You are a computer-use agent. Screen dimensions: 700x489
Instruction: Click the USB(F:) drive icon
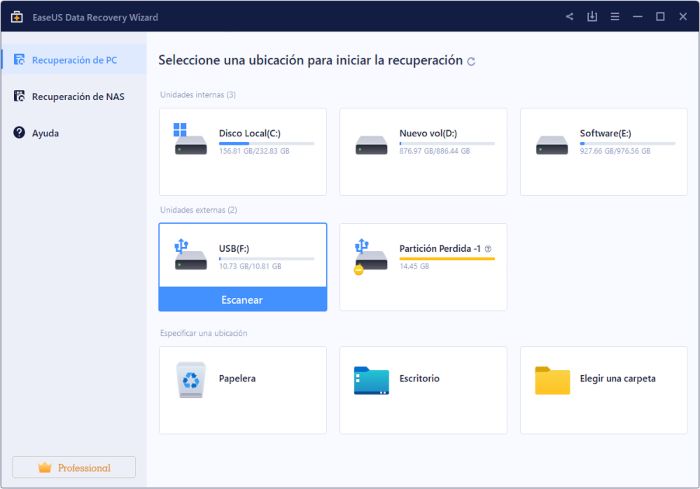[x=190, y=255]
